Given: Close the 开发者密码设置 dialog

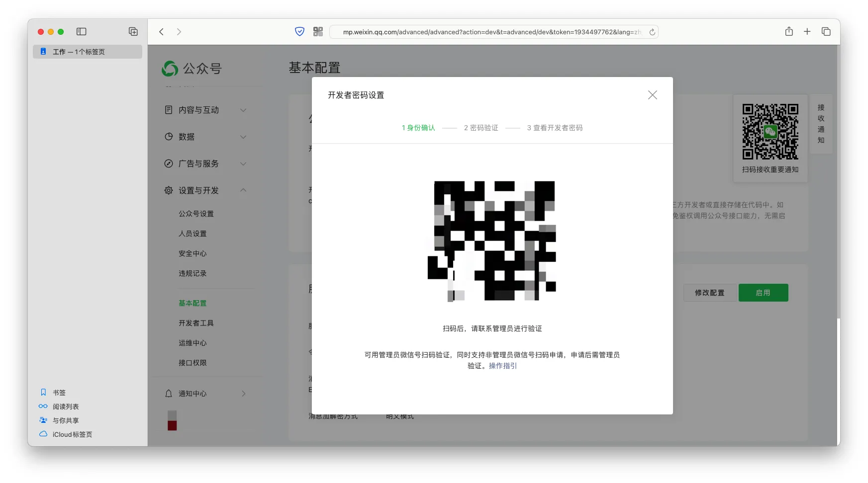Looking at the screenshot, I should point(652,95).
